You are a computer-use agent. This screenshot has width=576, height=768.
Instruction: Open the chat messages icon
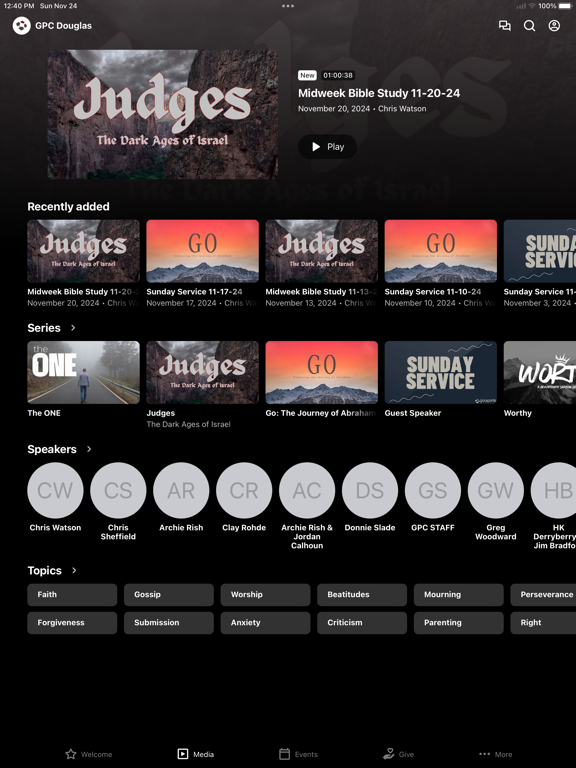click(x=504, y=25)
